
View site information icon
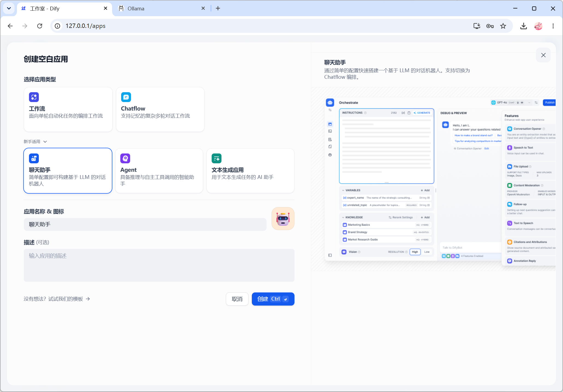coord(57,26)
